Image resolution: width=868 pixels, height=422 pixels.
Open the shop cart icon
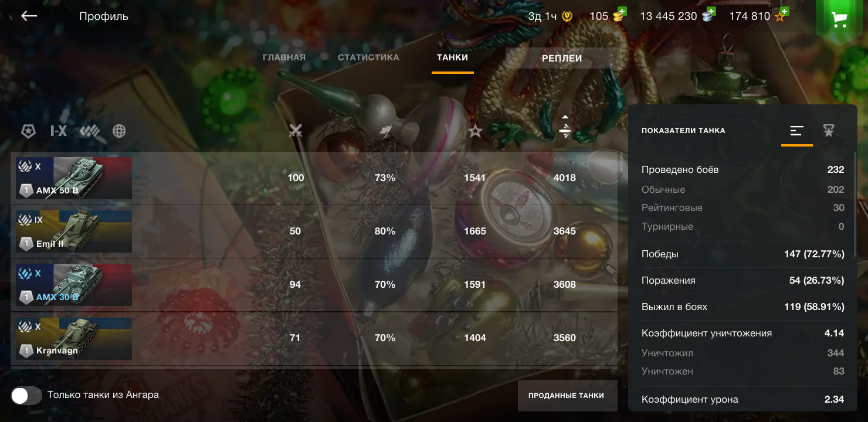point(839,19)
